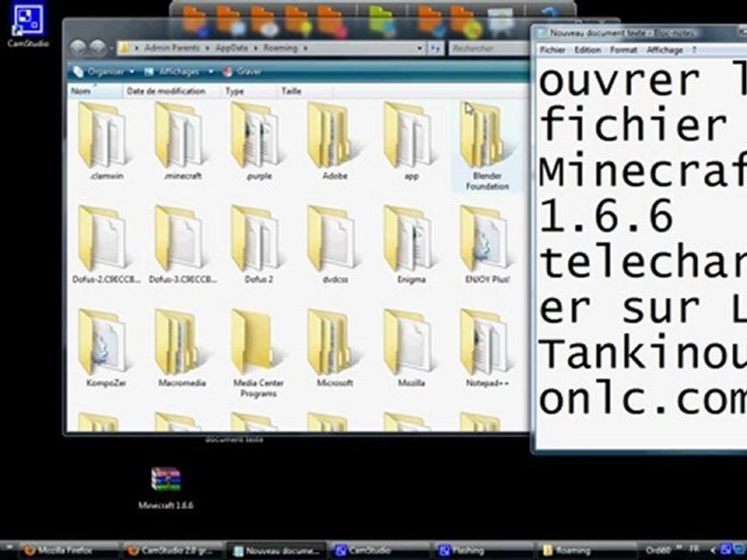The image size is (747, 560).
Task: Open Notepad's Affichage menu
Action: (x=665, y=50)
